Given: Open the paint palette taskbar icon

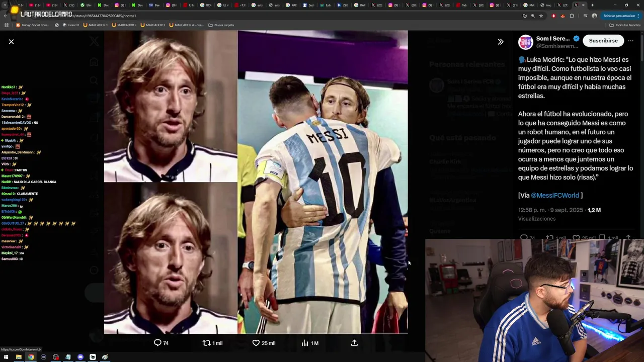Looking at the screenshot, I should (x=105, y=357).
